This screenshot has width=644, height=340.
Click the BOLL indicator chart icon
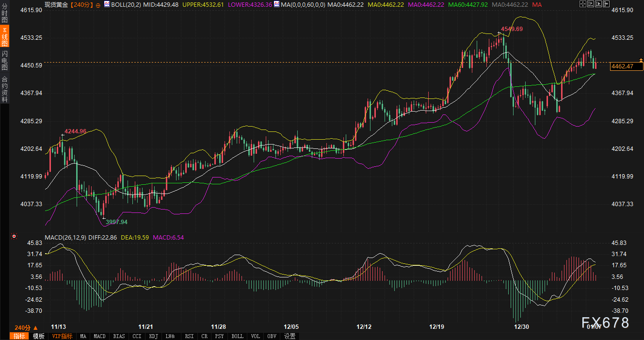click(107, 4)
